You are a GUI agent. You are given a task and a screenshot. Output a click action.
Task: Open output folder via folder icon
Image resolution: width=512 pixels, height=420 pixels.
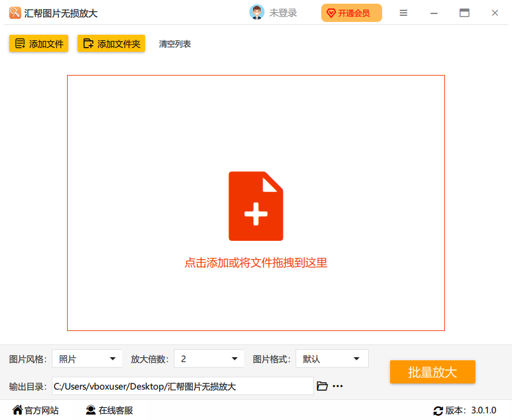coord(322,386)
